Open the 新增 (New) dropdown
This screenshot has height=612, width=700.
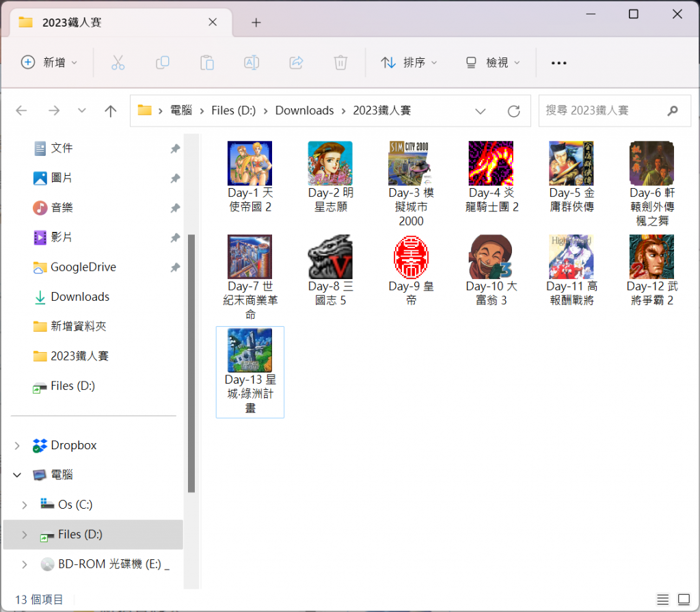click(49, 62)
